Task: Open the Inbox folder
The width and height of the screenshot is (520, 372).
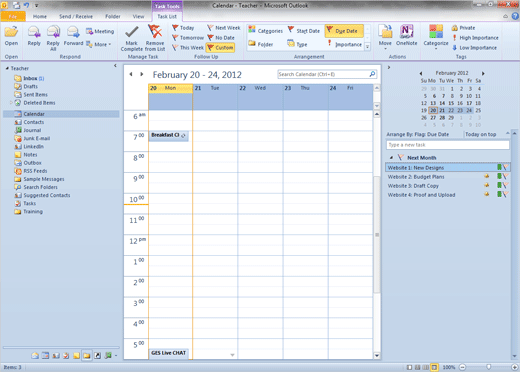Action: click(x=30, y=78)
